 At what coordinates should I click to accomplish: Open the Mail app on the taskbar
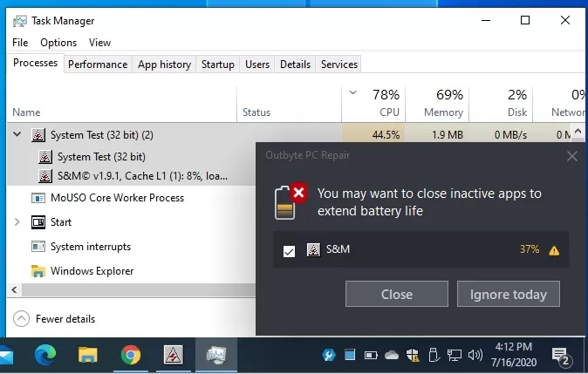tap(6, 355)
